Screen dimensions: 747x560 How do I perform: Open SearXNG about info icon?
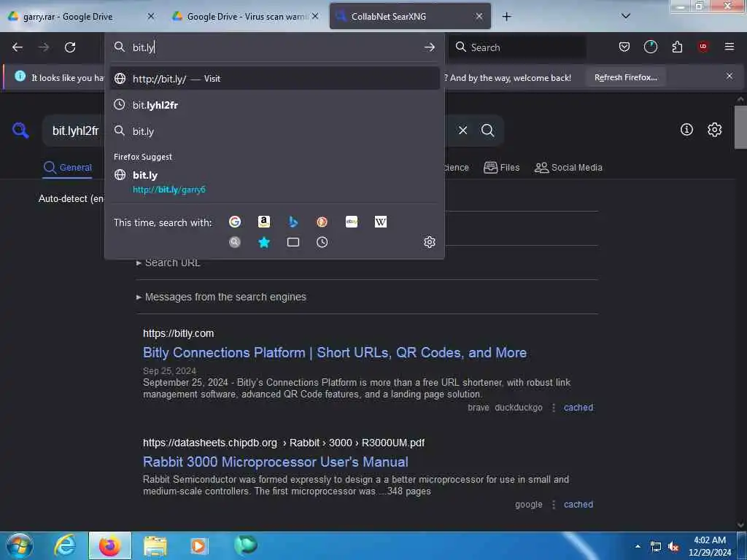click(x=686, y=129)
